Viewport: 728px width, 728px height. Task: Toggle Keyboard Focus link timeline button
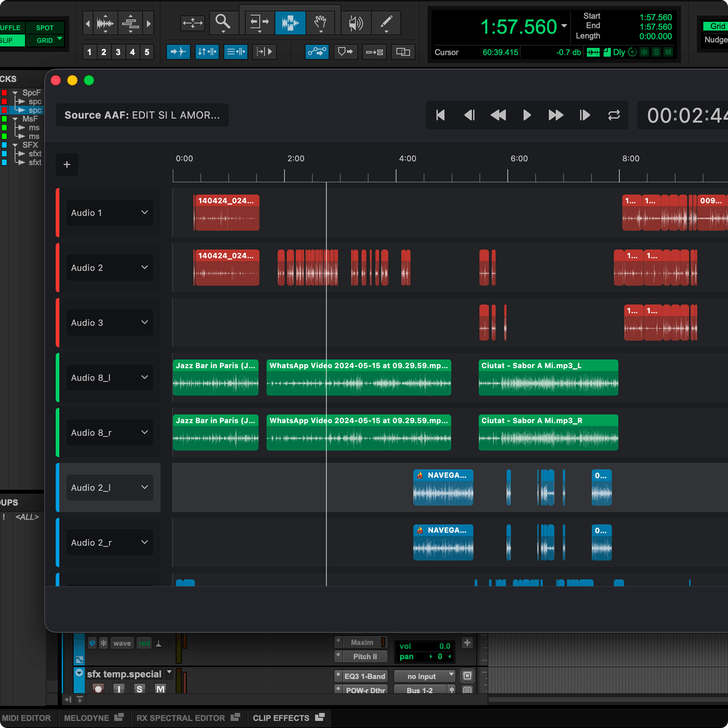(207, 52)
